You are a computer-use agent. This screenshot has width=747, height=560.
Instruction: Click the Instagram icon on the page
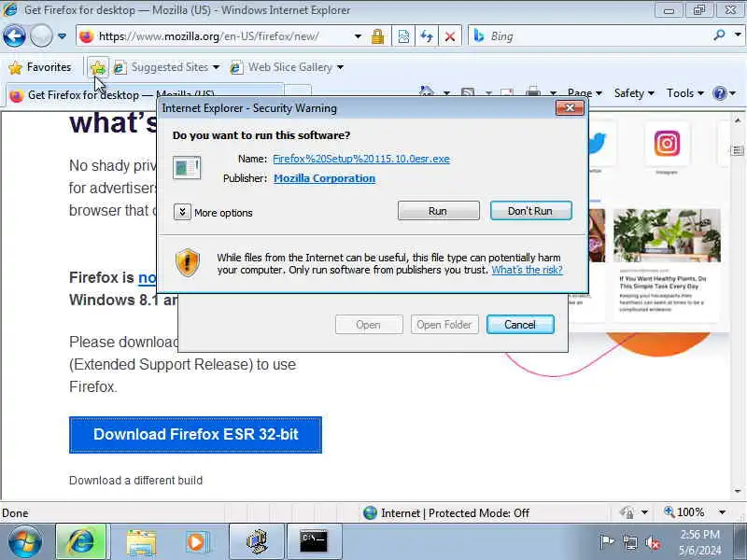(x=667, y=144)
